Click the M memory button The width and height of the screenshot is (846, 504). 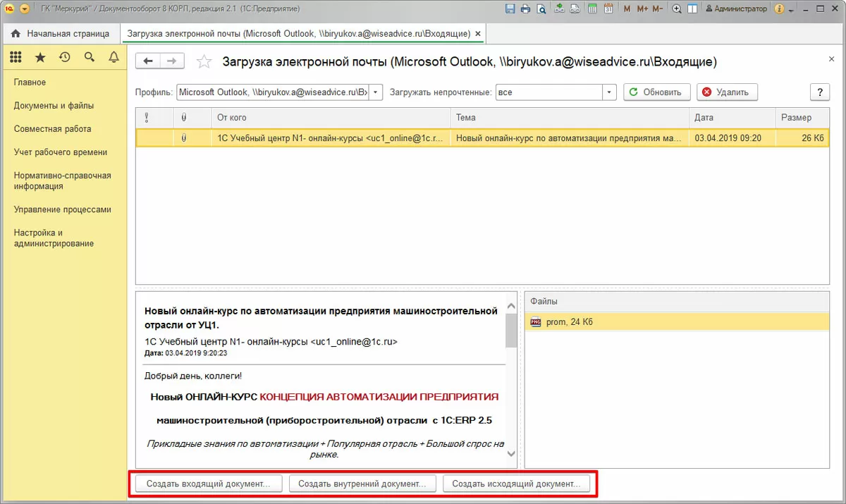tap(627, 9)
